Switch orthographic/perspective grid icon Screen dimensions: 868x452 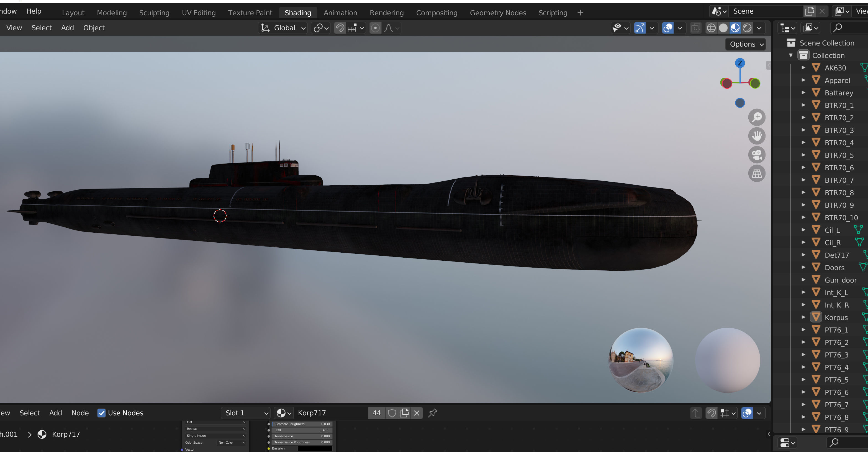click(x=757, y=174)
